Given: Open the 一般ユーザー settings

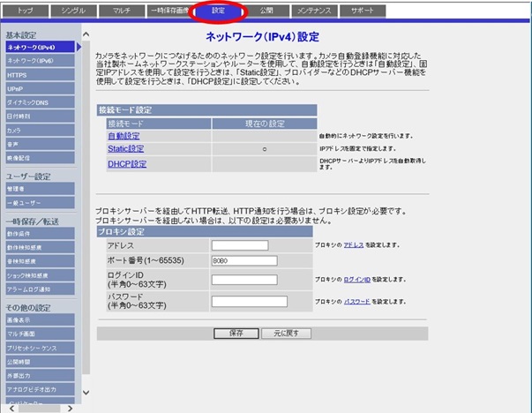Looking at the screenshot, I should click(40, 203).
